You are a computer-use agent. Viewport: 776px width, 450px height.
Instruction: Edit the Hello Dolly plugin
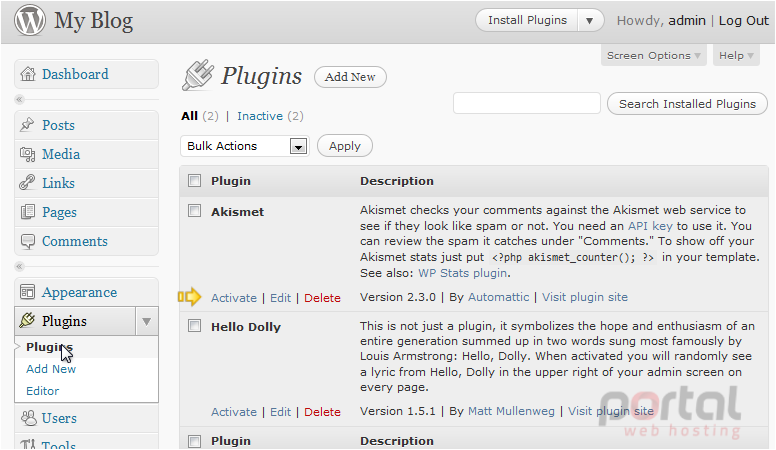pyautogui.click(x=281, y=412)
